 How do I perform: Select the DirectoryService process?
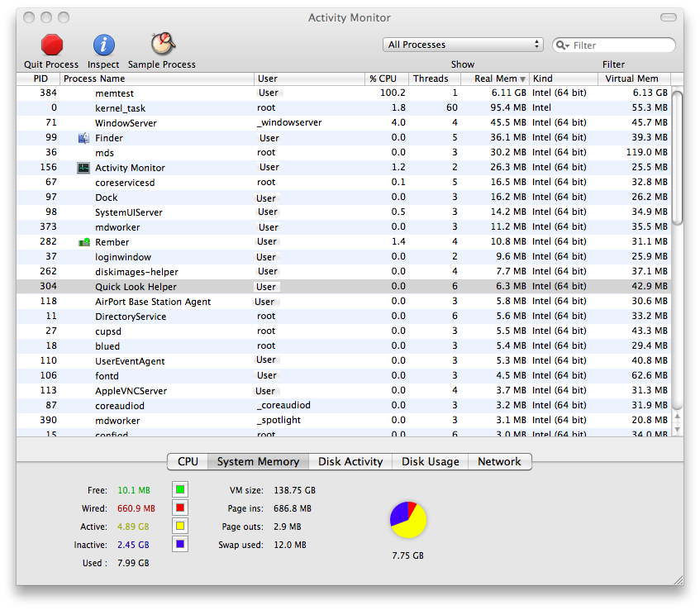[344, 317]
